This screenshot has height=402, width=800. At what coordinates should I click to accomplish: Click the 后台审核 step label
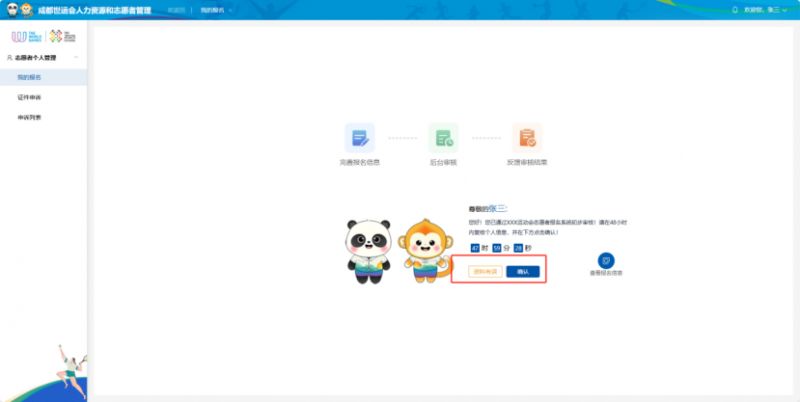[443, 163]
